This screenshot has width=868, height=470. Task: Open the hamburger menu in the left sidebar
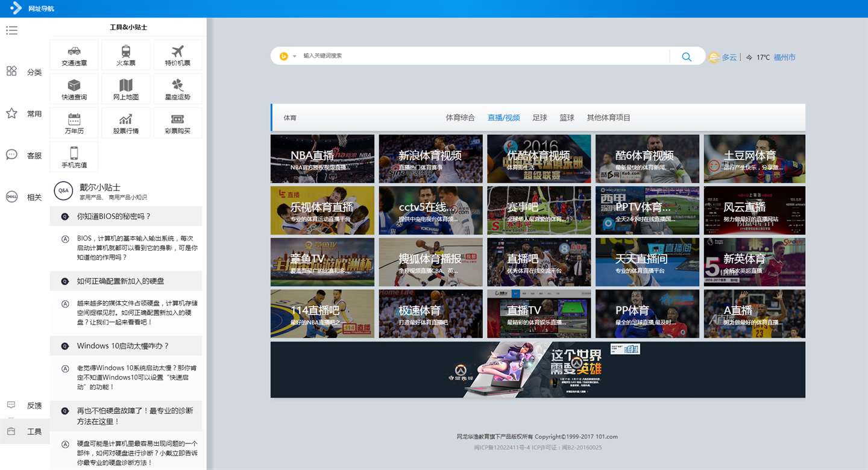pyautogui.click(x=11, y=30)
